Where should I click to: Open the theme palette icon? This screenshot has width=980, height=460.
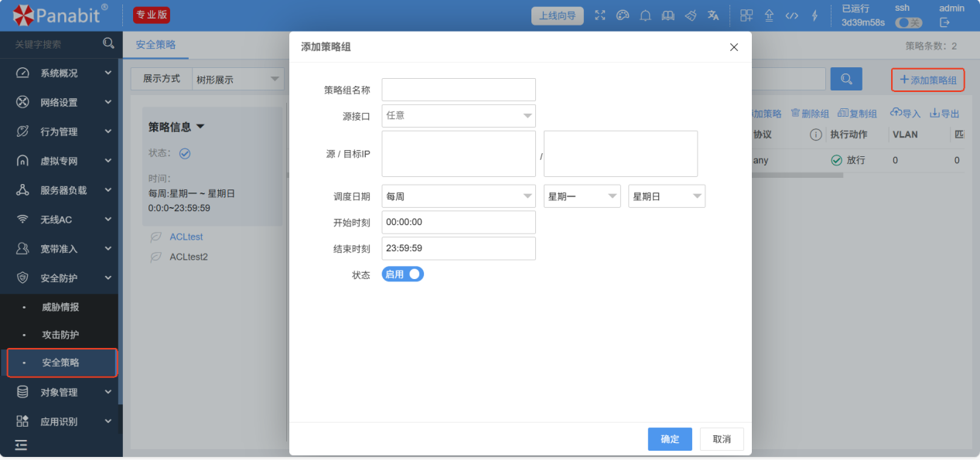click(623, 15)
